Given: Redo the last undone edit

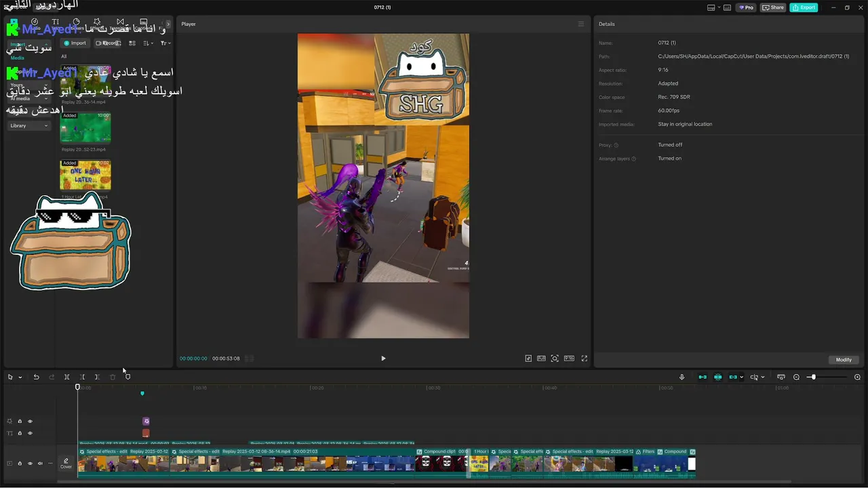Looking at the screenshot, I should click(52, 377).
